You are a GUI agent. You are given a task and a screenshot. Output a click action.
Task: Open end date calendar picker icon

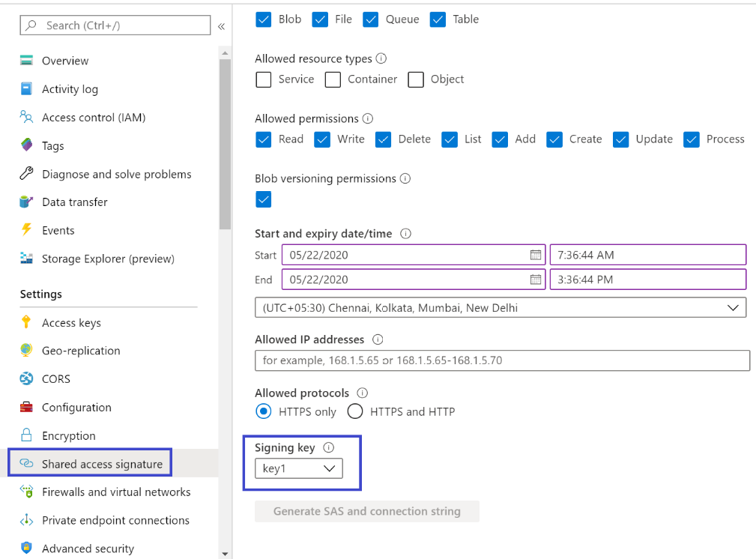pos(535,279)
